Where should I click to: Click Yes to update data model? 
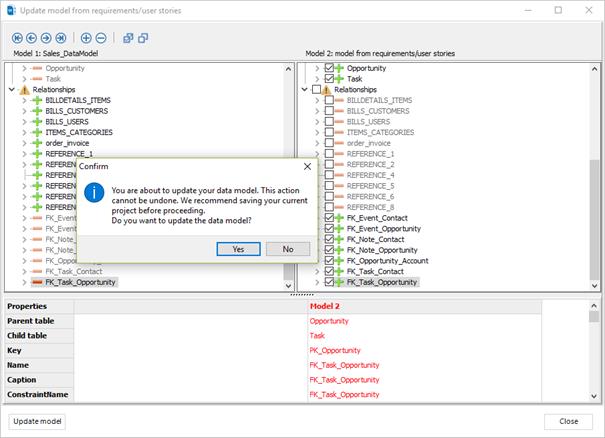pyautogui.click(x=238, y=249)
